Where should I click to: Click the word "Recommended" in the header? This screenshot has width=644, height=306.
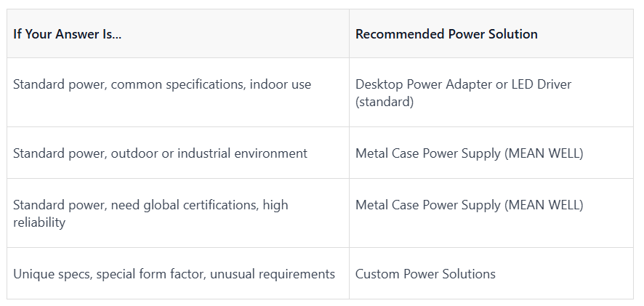400,33
